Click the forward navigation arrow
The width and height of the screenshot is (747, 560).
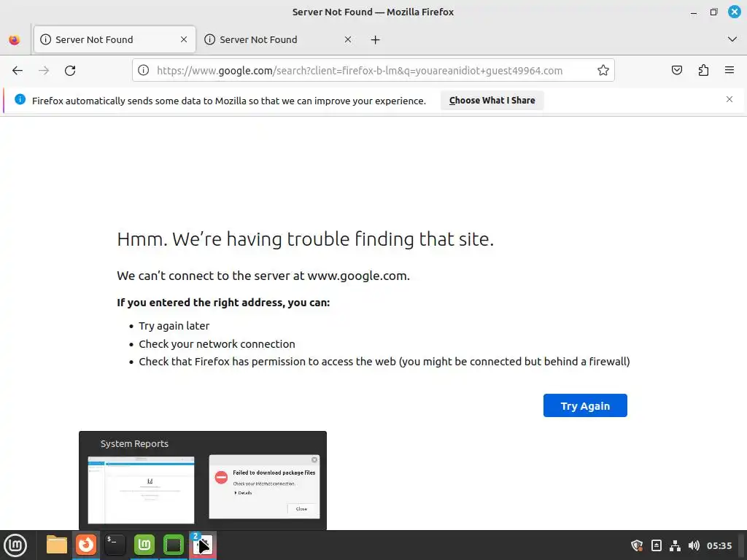click(44, 71)
